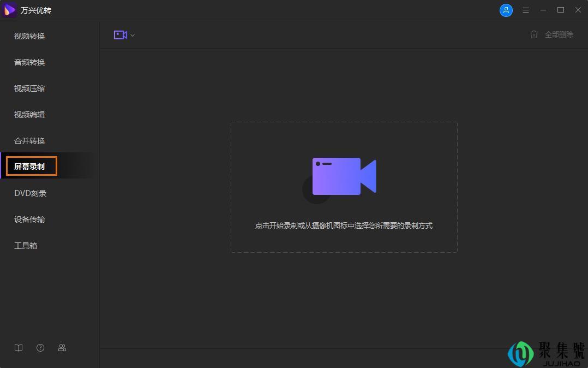This screenshot has width=588, height=368.
Task: Select 视频压缩 in the sidebar
Action: click(29, 88)
